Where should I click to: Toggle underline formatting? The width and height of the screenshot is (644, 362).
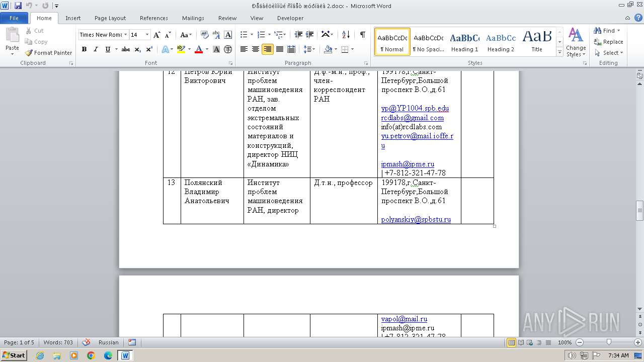(x=108, y=49)
